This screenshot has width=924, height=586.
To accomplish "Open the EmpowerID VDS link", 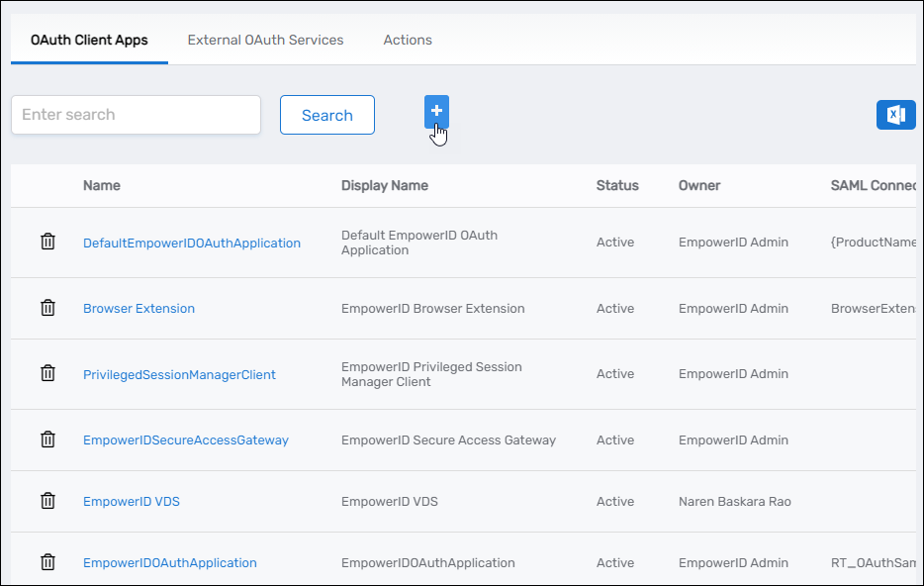I will tap(132, 501).
